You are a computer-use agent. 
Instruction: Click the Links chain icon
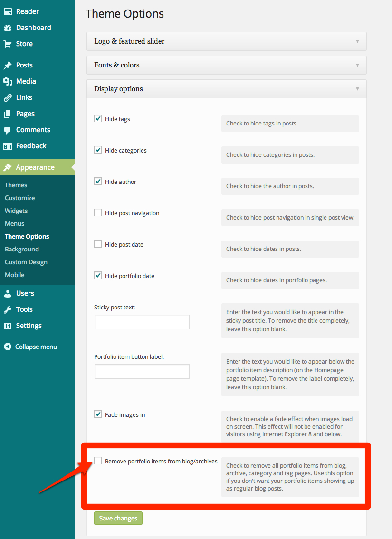[8, 97]
